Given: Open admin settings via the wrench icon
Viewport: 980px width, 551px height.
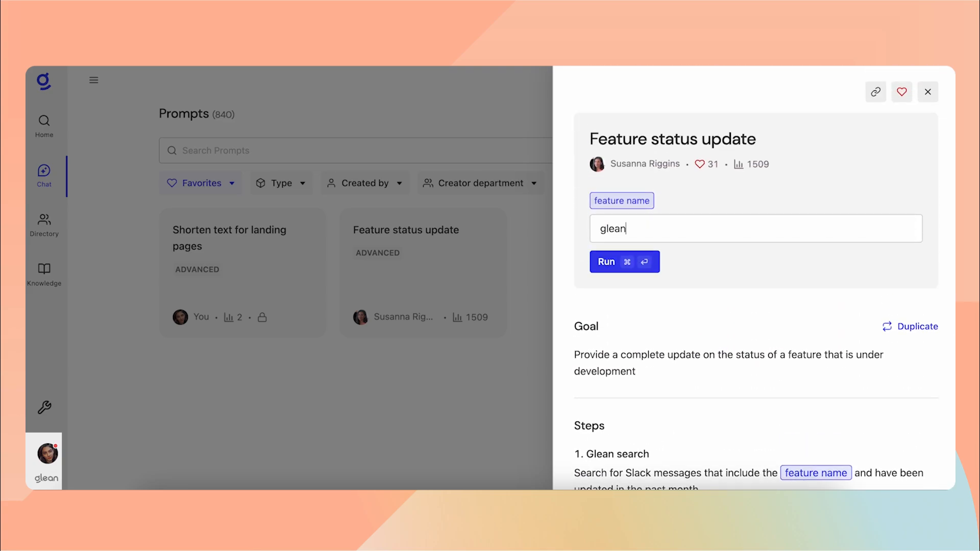Looking at the screenshot, I should pos(44,407).
